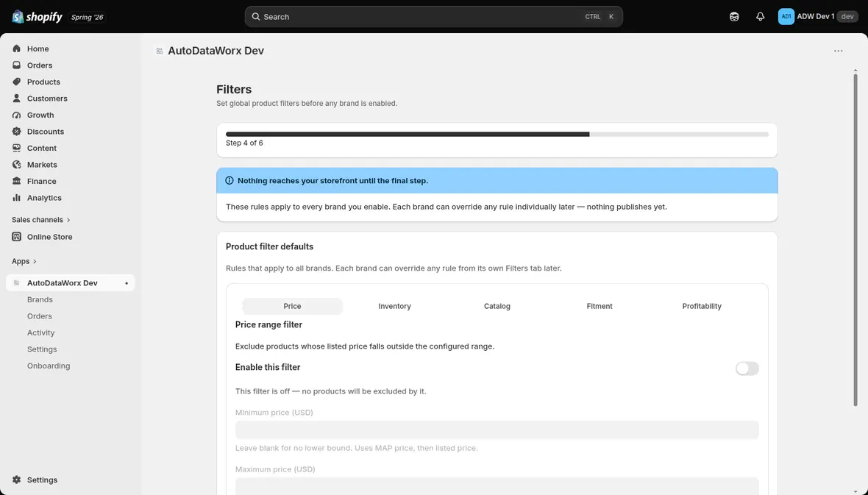Click the AD1 account avatar

click(786, 17)
